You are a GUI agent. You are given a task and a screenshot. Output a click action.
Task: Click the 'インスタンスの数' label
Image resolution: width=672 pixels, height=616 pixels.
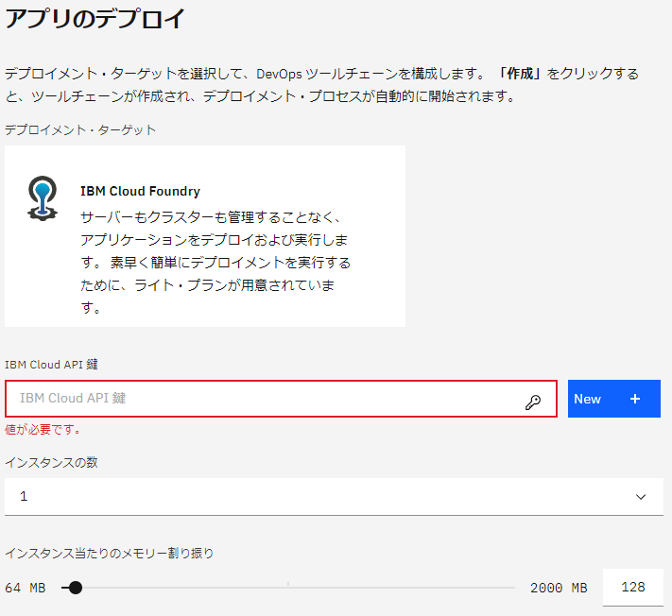pos(51,463)
